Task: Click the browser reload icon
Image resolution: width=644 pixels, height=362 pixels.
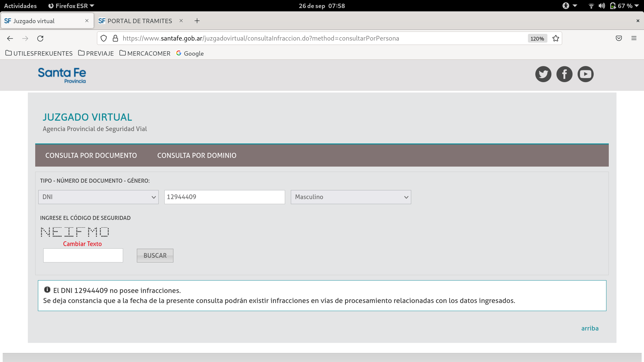Action: tap(40, 39)
